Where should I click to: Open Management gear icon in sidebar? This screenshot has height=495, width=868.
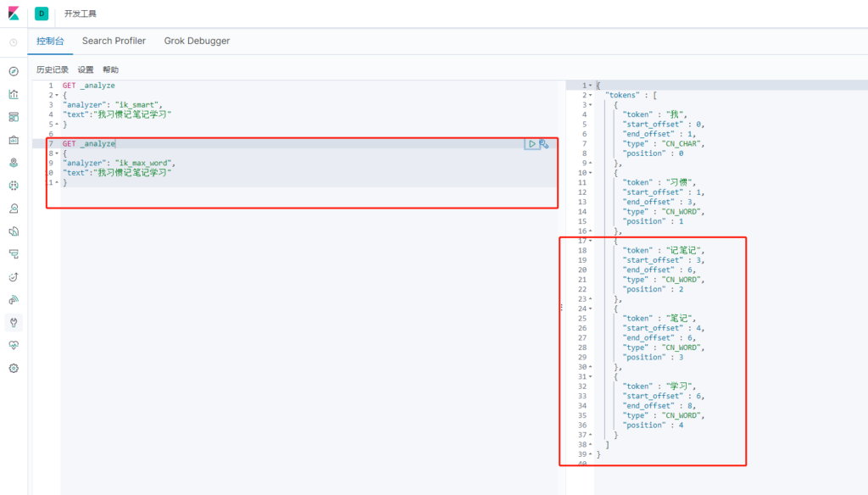(14, 368)
